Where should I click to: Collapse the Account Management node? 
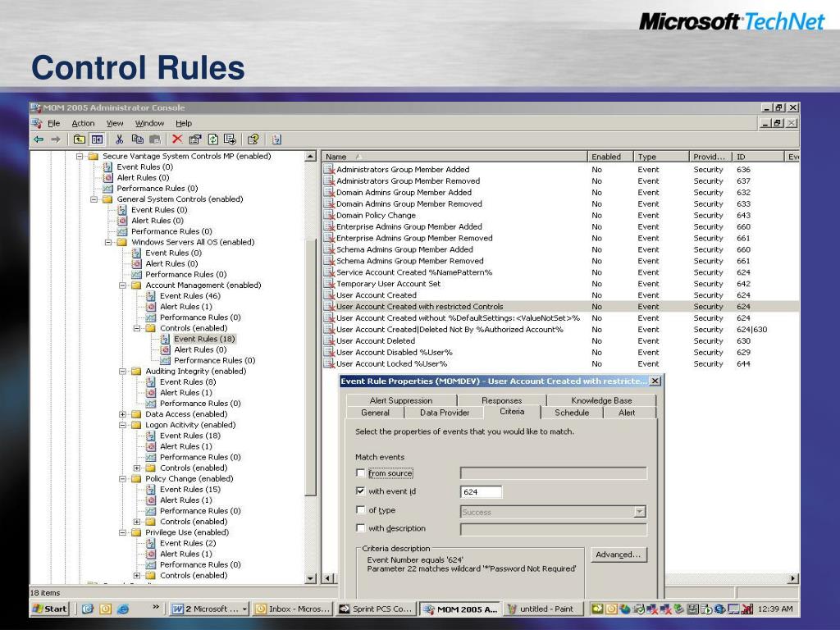tap(123, 285)
